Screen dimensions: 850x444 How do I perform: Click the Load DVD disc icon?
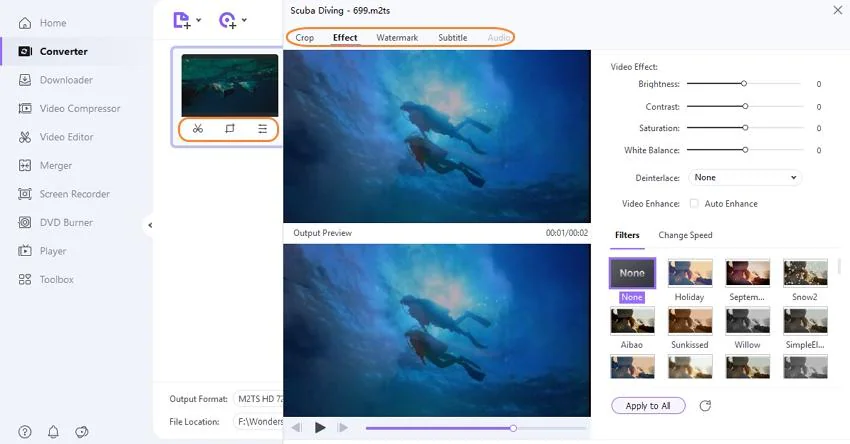[227, 21]
